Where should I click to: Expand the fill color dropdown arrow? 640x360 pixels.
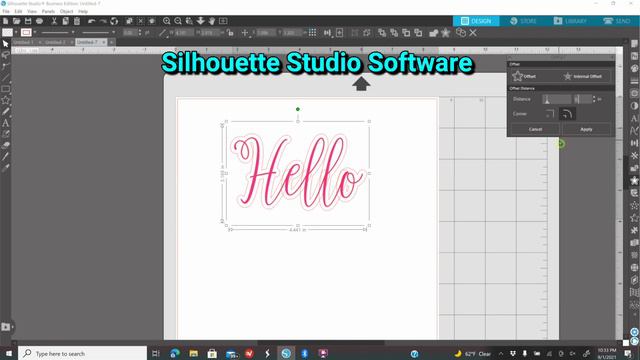click(16, 33)
